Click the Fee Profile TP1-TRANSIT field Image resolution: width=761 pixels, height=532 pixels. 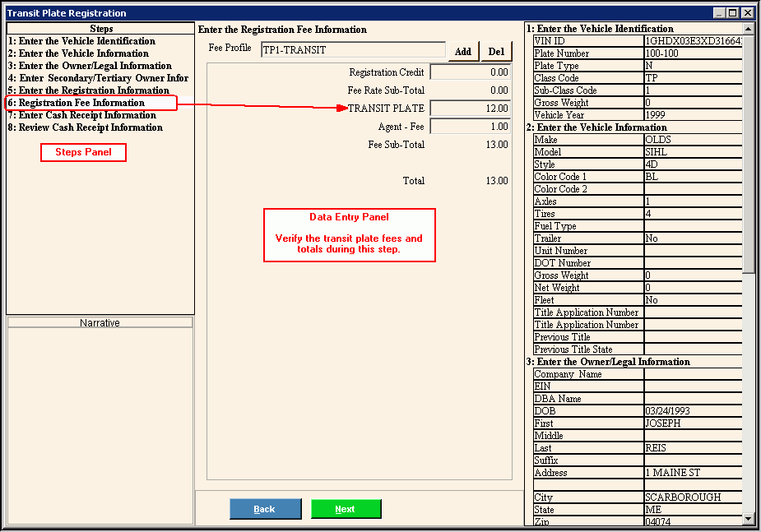click(353, 50)
